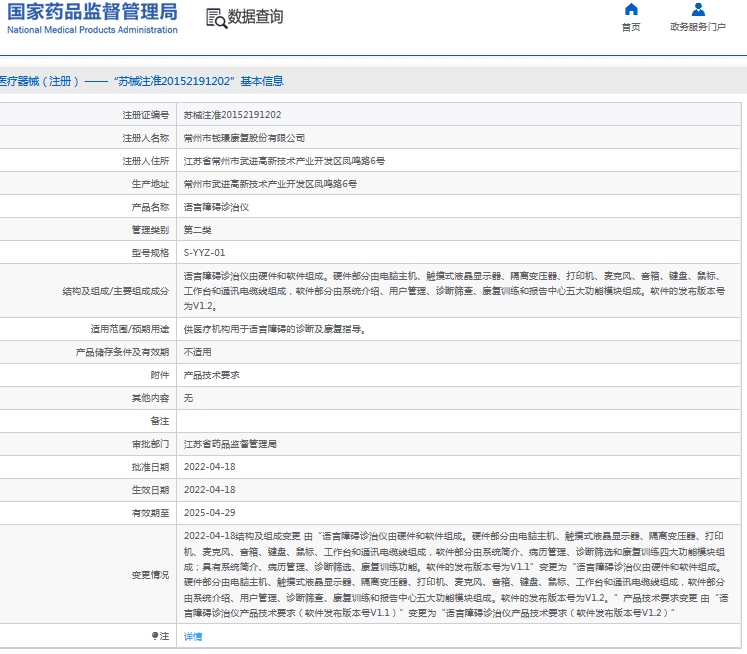Click the 附件 label
The image size is (747, 654).
tap(160, 375)
